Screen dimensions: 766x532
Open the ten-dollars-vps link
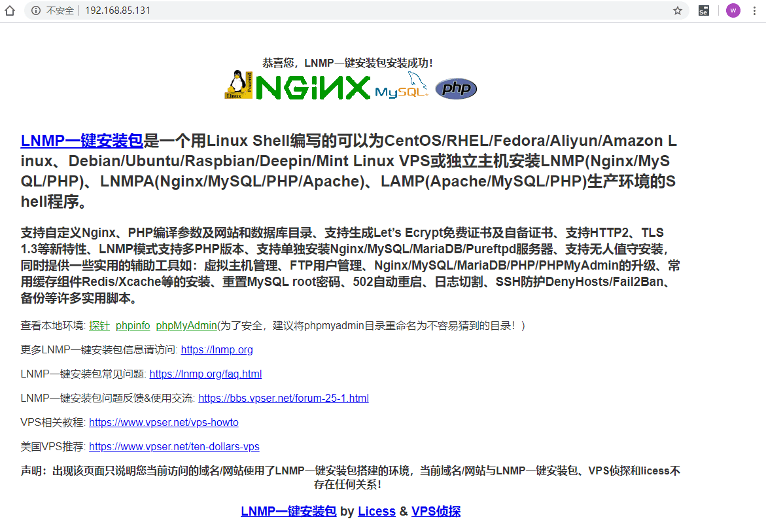(174, 446)
